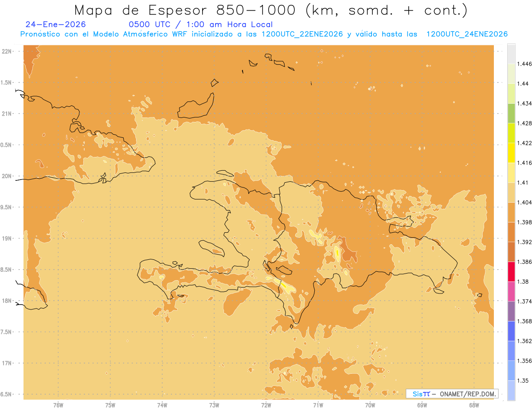Click the '1.392' colorbar value
Image resolution: width=532 pixels, height=411 pixels.
(525, 242)
